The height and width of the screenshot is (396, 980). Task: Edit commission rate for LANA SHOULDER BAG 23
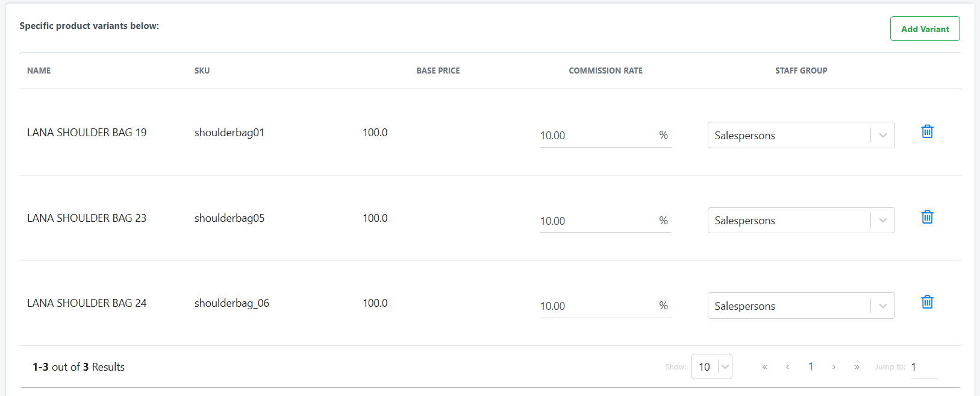coord(596,221)
